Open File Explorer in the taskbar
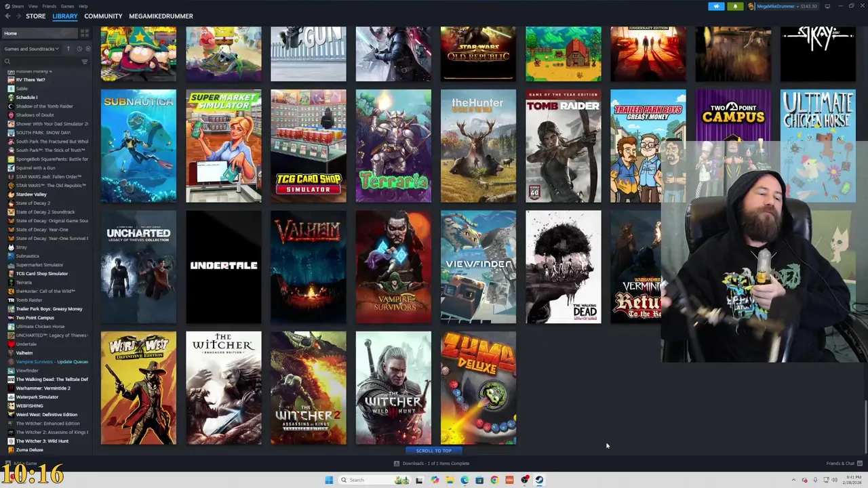 [x=450, y=480]
